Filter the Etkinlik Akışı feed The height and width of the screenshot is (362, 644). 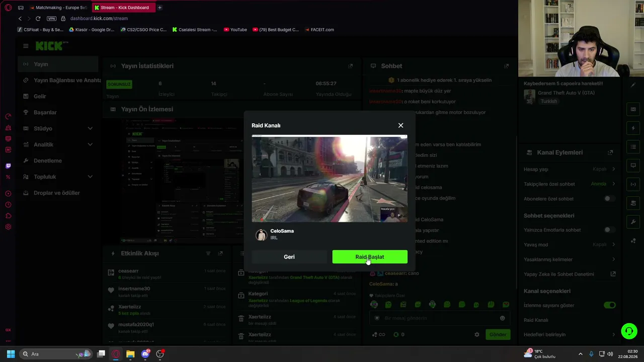[x=208, y=253]
